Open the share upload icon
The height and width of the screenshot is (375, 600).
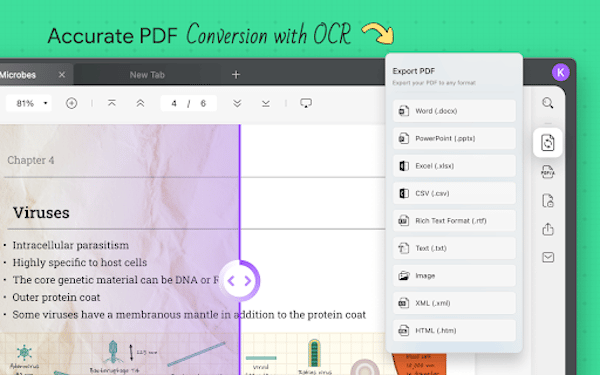(548, 229)
